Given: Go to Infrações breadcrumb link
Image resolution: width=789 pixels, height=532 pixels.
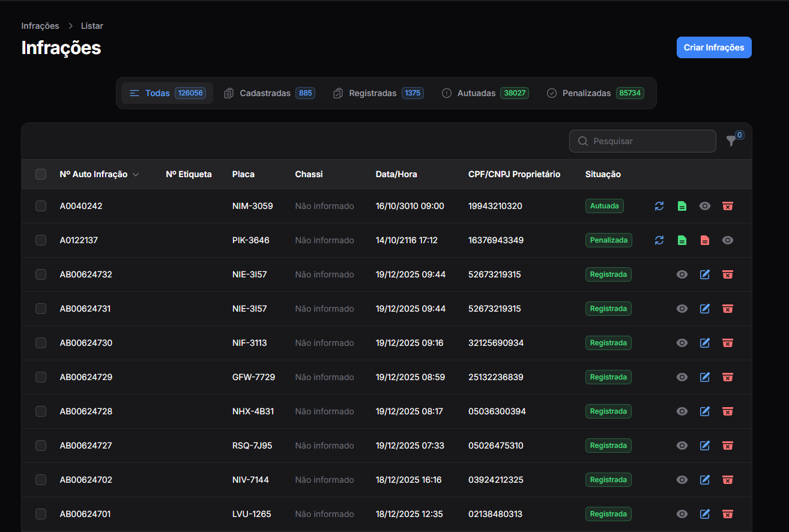Looking at the screenshot, I should coord(40,26).
